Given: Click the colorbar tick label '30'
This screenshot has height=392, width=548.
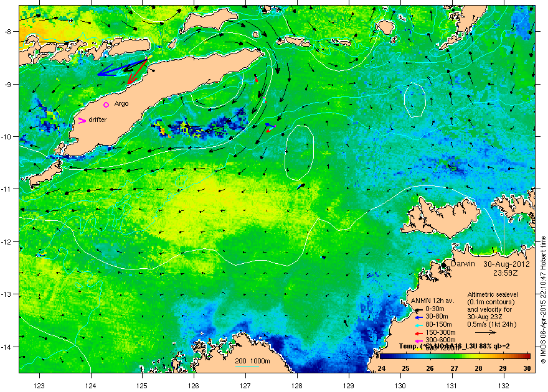Looking at the screenshot, I should click(x=527, y=368).
